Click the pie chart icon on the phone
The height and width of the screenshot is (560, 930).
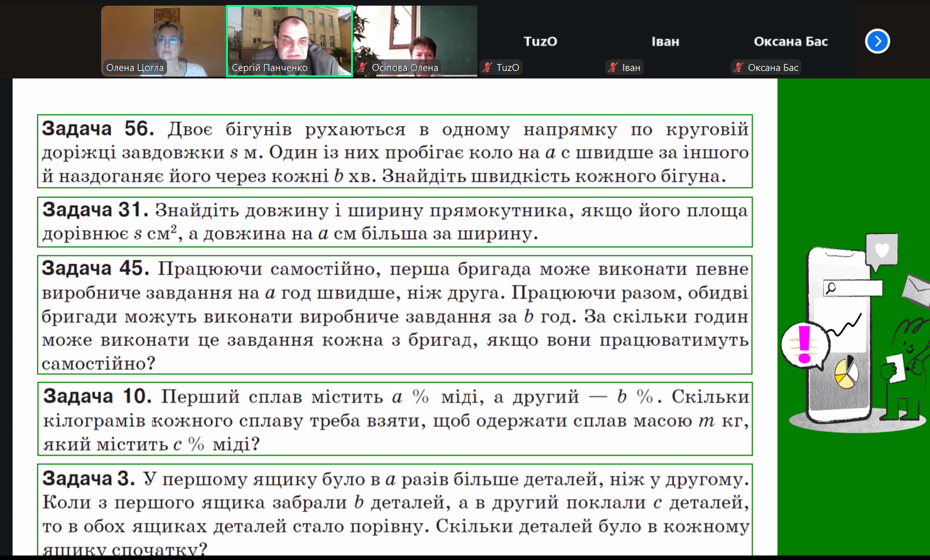[x=846, y=372]
